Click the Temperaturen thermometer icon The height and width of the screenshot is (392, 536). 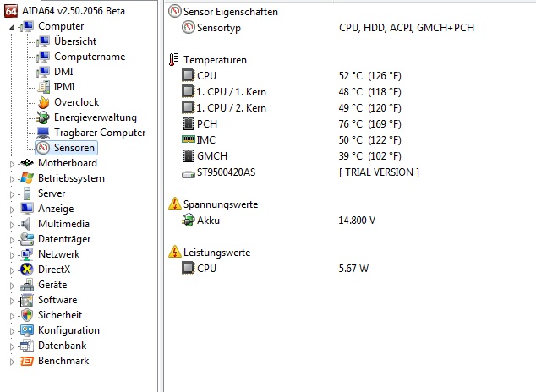click(x=173, y=60)
